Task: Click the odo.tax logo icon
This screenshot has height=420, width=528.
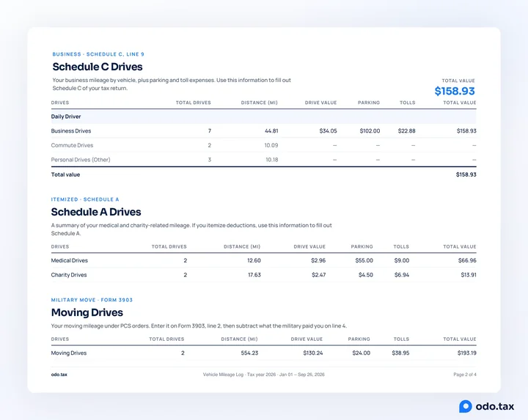Action: (x=466, y=406)
